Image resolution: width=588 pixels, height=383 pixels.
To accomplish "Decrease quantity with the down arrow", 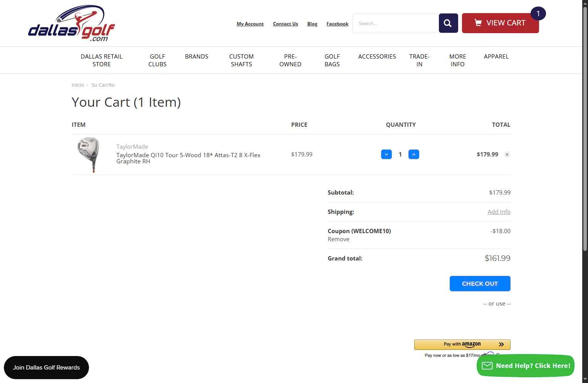I will pos(386,155).
